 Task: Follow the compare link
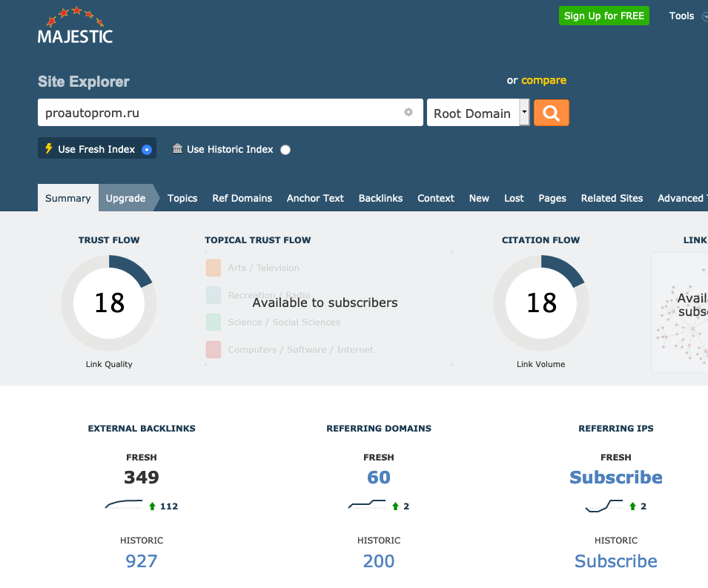(543, 80)
